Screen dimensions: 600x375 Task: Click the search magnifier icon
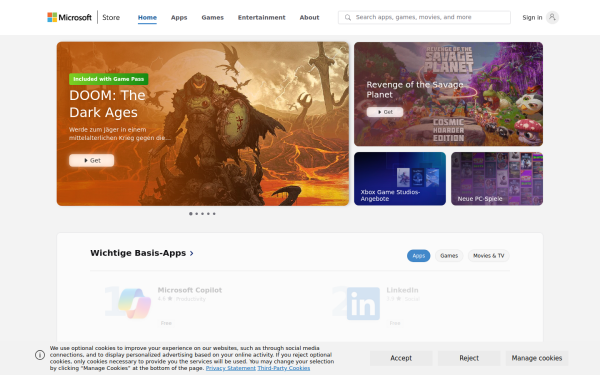(x=347, y=17)
